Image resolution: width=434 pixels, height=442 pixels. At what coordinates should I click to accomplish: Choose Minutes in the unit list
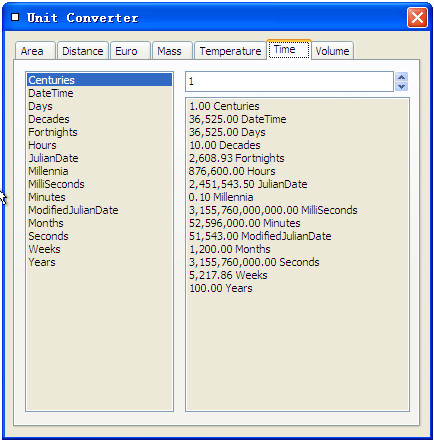click(99, 197)
